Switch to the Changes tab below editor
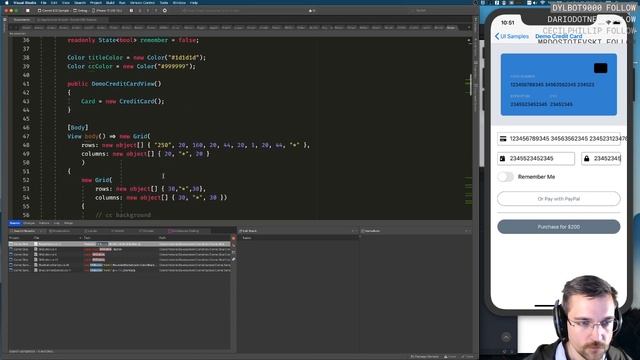 pos(29,223)
